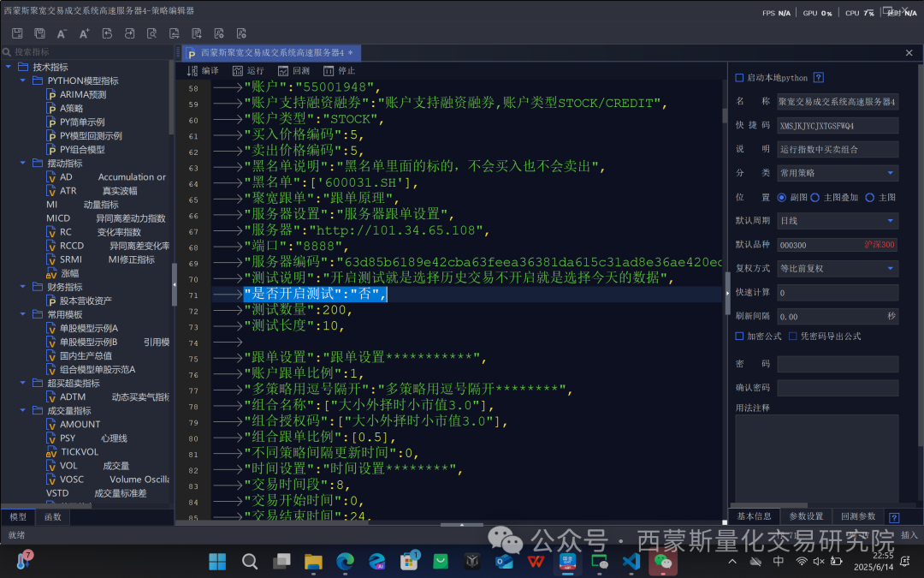Screen dimensions: 924x578
Task: Open the 默认周期 日线 dropdown
Action: [x=838, y=221]
